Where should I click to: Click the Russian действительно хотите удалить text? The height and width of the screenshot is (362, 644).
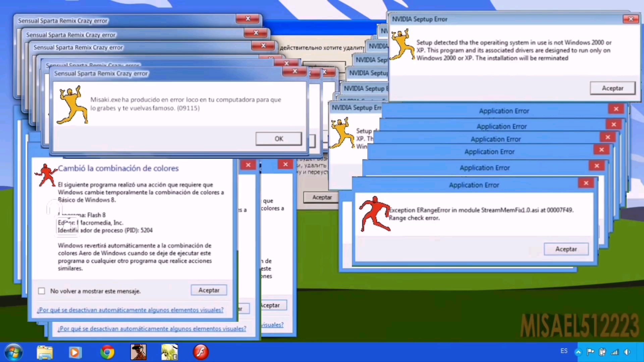pos(322,48)
